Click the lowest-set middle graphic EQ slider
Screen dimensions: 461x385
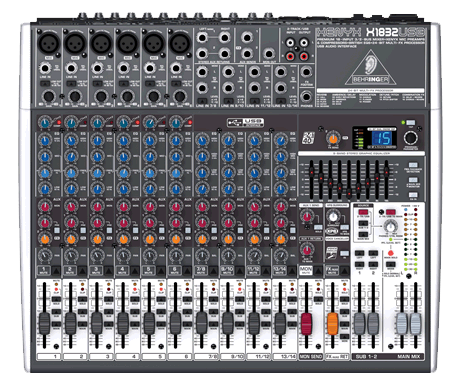click(349, 193)
